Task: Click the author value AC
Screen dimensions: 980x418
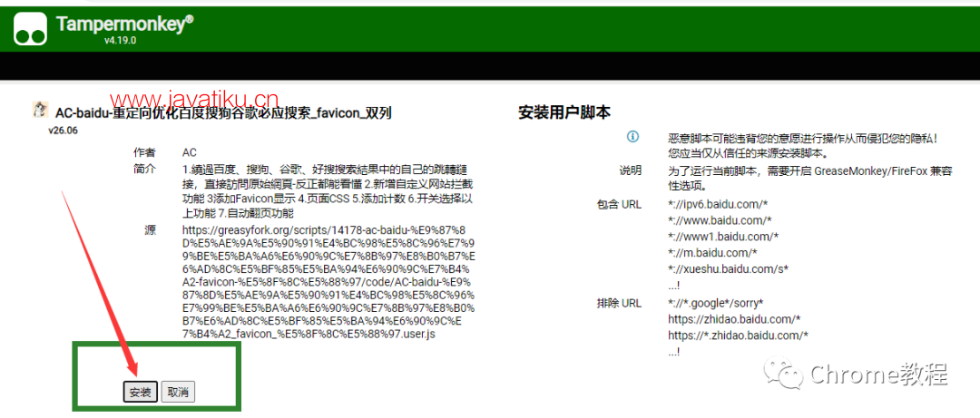Action: [190, 152]
